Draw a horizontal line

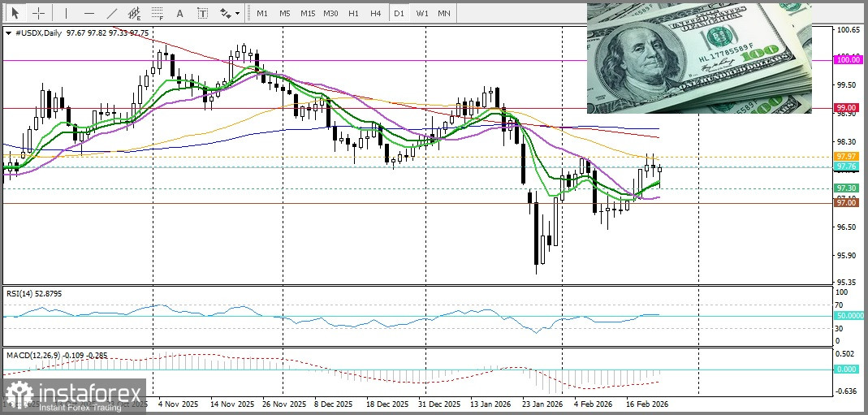click(89, 13)
